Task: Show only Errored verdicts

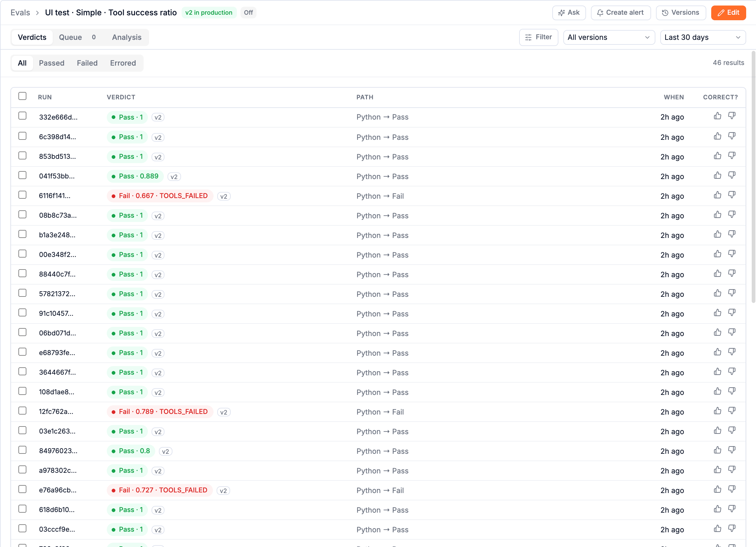Action: 123,63
